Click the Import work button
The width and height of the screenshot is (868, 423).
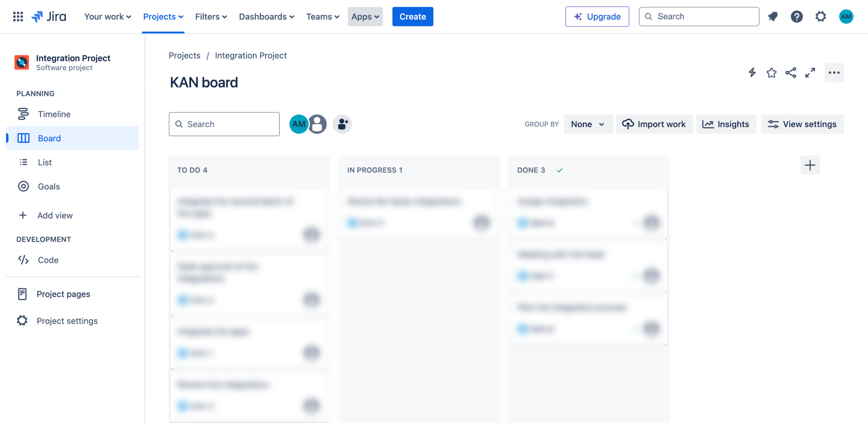654,124
